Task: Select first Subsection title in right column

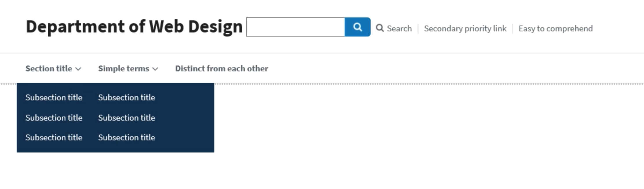Action: pos(127,97)
